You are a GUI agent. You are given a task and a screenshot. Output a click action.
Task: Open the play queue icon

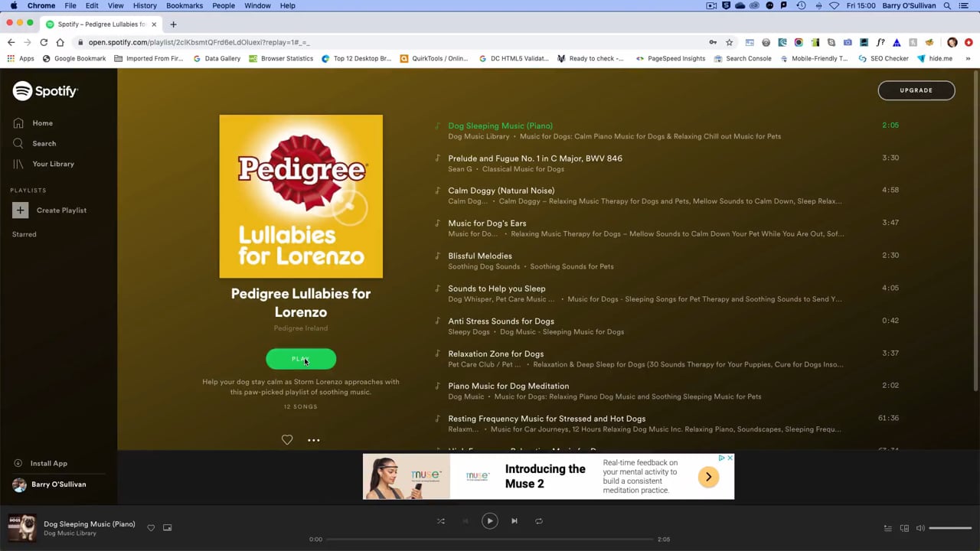click(888, 528)
